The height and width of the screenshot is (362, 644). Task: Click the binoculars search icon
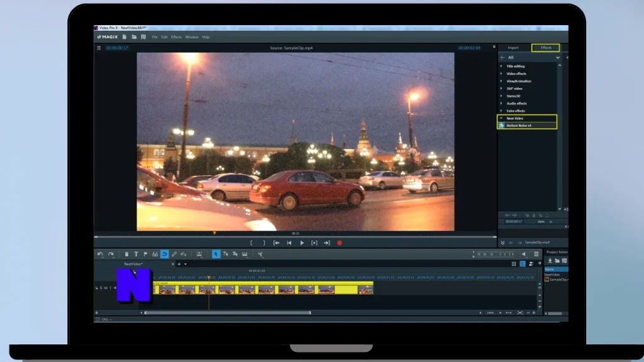click(x=155, y=255)
